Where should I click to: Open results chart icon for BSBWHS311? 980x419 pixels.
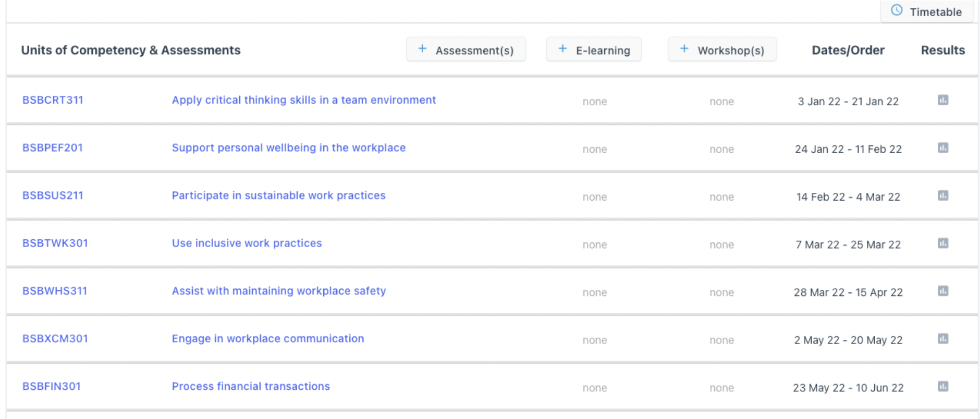942,291
